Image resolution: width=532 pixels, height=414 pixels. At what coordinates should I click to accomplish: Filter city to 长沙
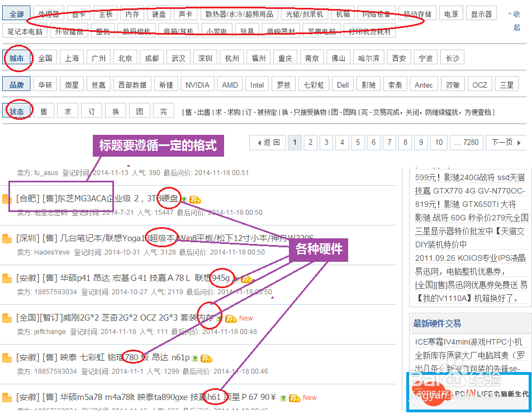pos(452,58)
